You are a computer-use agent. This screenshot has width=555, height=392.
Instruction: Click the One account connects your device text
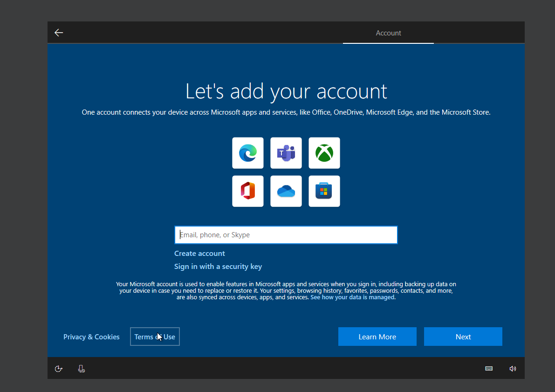click(x=286, y=112)
